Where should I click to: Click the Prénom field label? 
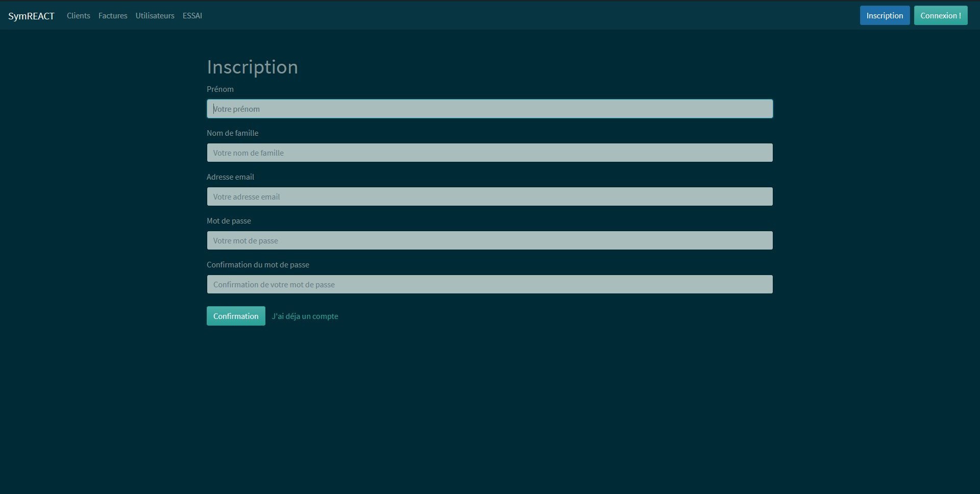point(220,89)
